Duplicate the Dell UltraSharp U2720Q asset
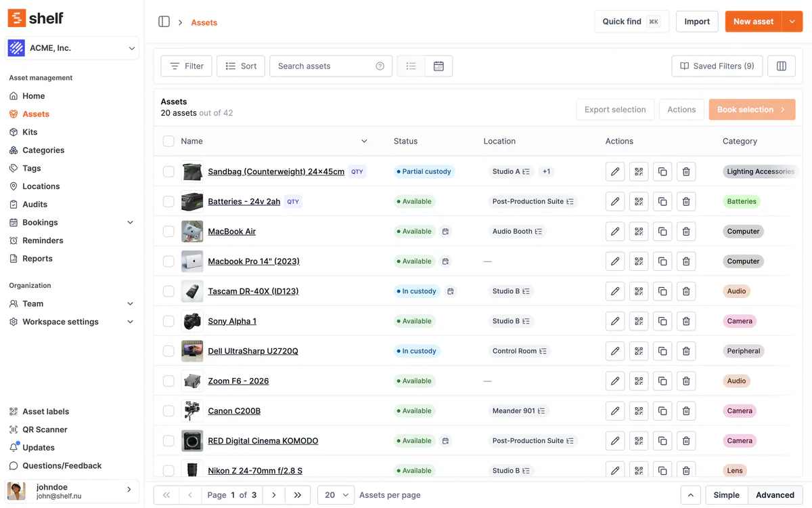Image resolution: width=812 pixels, height=508 pixels. tap(662, 351)
